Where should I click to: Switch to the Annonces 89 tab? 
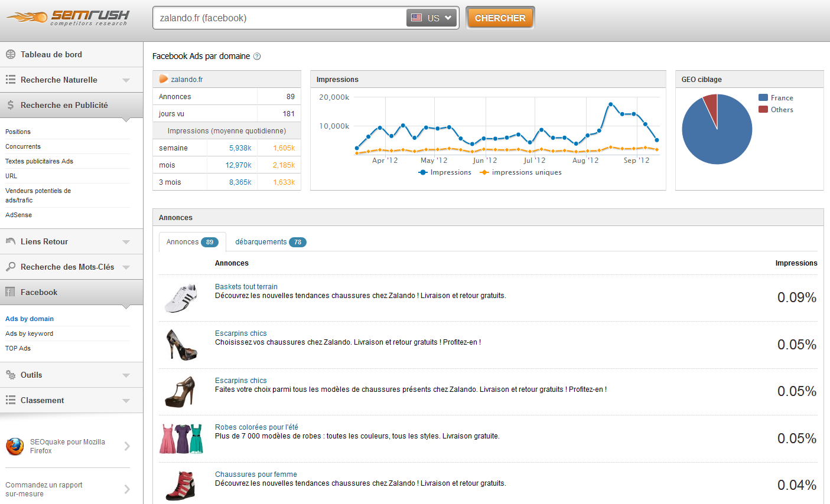[x=193, y=242]
